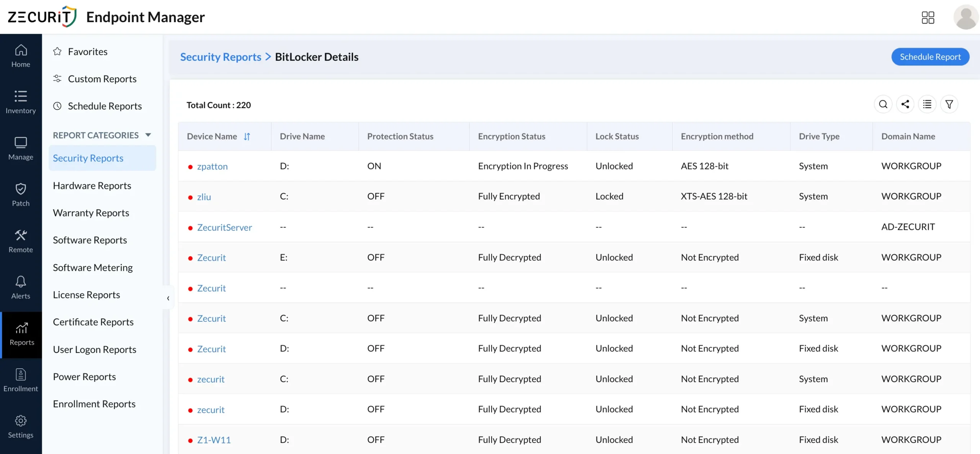Click the share report icon
The height and width of the screenshot is (454, 980).
(905, 104)
